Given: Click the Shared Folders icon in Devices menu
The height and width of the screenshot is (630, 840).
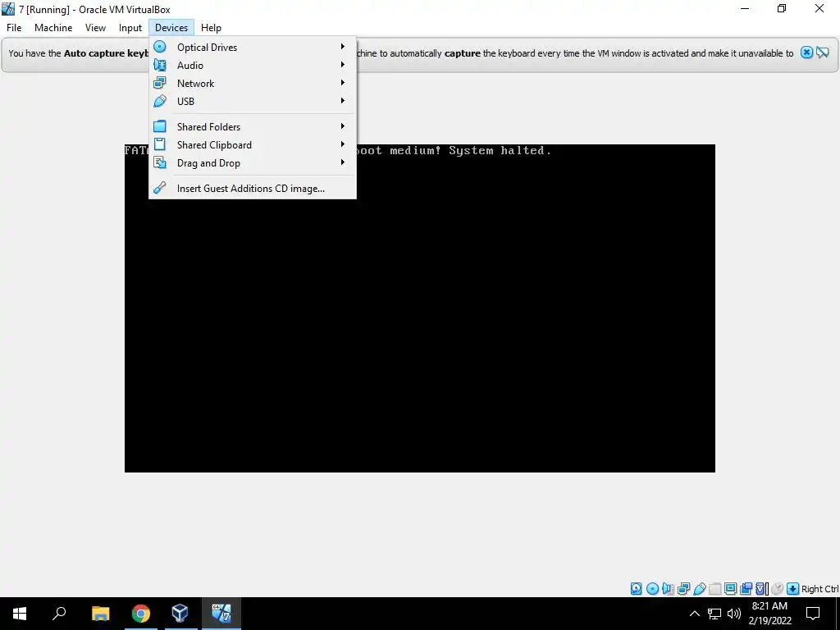Looking at the screenshot, I should [160, 127].
